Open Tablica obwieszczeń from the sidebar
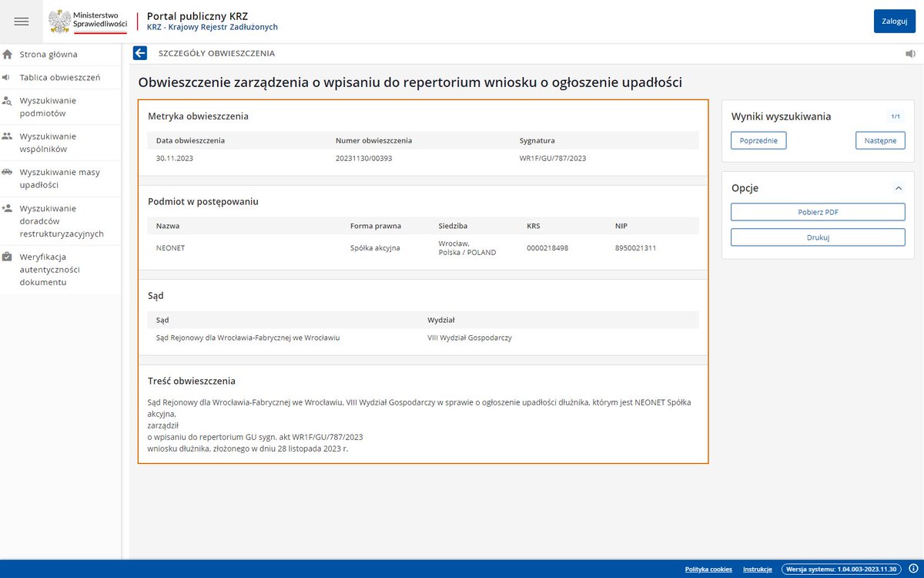This screenshot has height=578, width=924. [x=52, y=77]
